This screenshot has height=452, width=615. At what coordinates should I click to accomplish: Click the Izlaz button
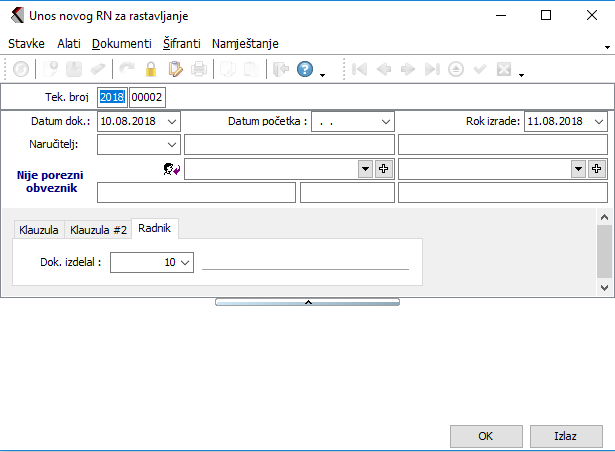click(565, 436)
